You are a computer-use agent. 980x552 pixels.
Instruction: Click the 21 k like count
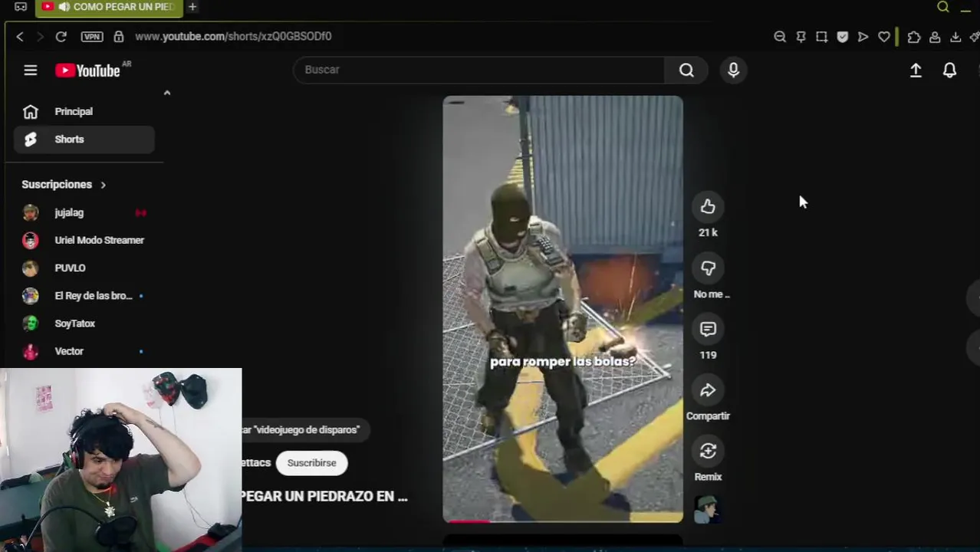(x=708, y=232)
